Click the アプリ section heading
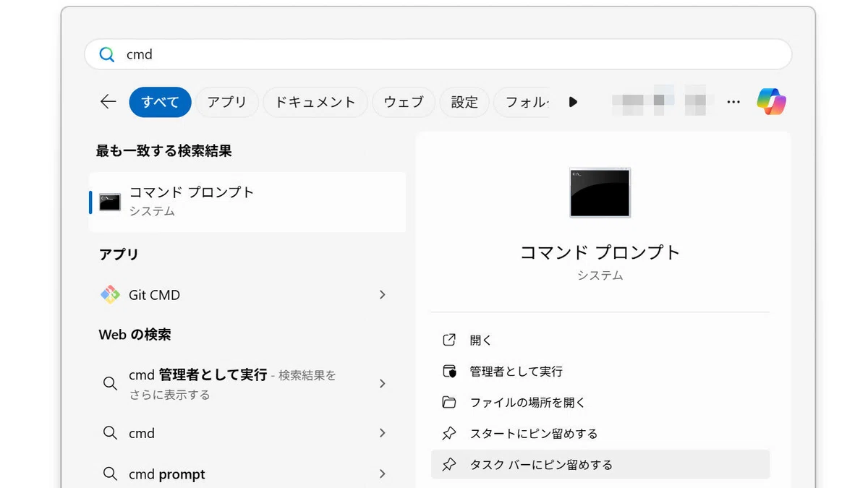868x488 pixels. [119, 254]
